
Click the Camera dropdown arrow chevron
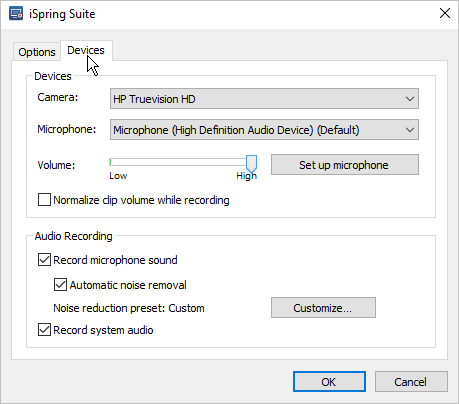point(410,99)
